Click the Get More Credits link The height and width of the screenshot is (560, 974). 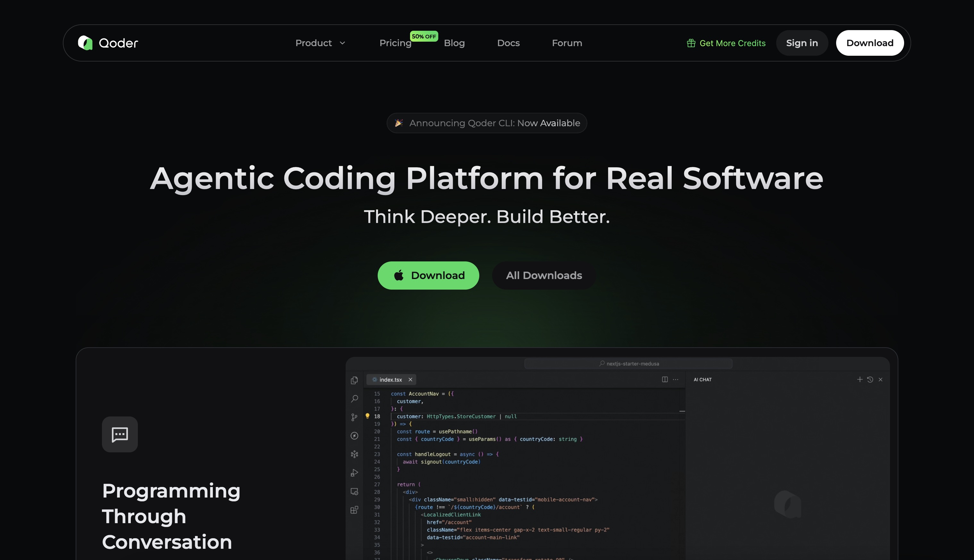coord(726,43)
